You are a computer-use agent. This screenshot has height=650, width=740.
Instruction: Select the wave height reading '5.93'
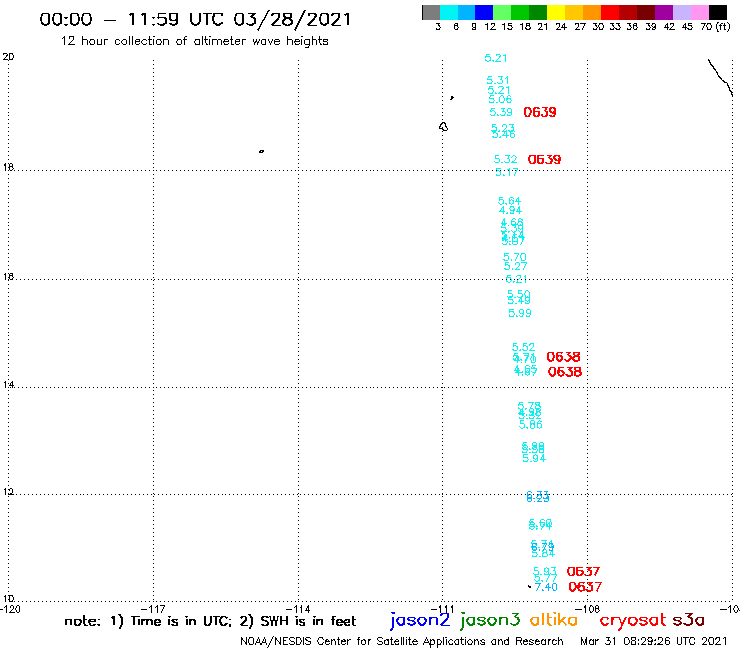545,572
